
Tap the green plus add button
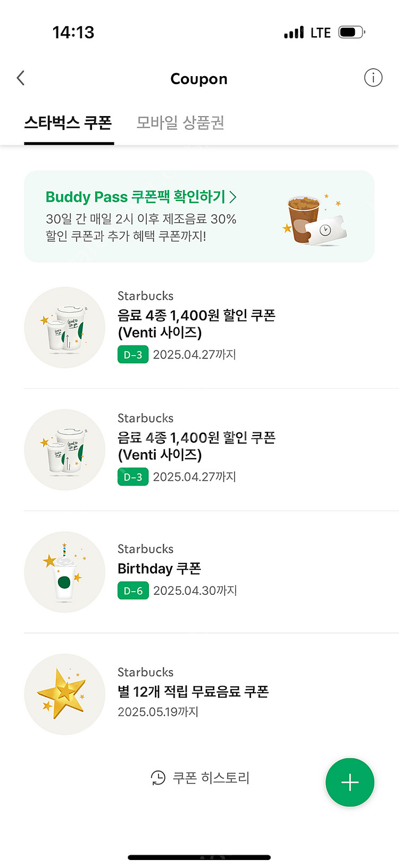coord(350,782)
